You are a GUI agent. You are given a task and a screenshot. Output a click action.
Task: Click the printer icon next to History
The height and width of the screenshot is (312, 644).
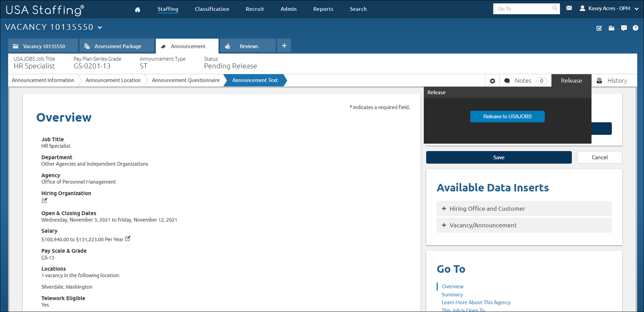599,81
